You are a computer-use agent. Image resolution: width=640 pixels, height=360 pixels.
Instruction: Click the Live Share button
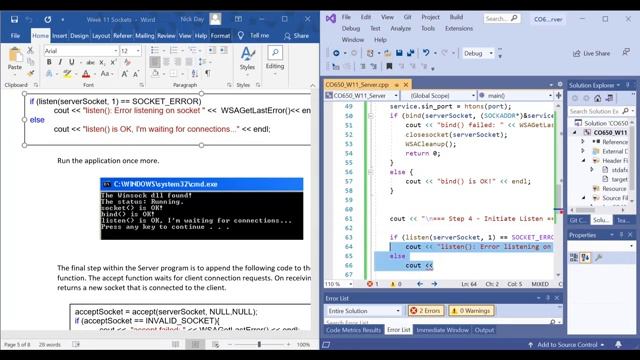click(591, 53)
